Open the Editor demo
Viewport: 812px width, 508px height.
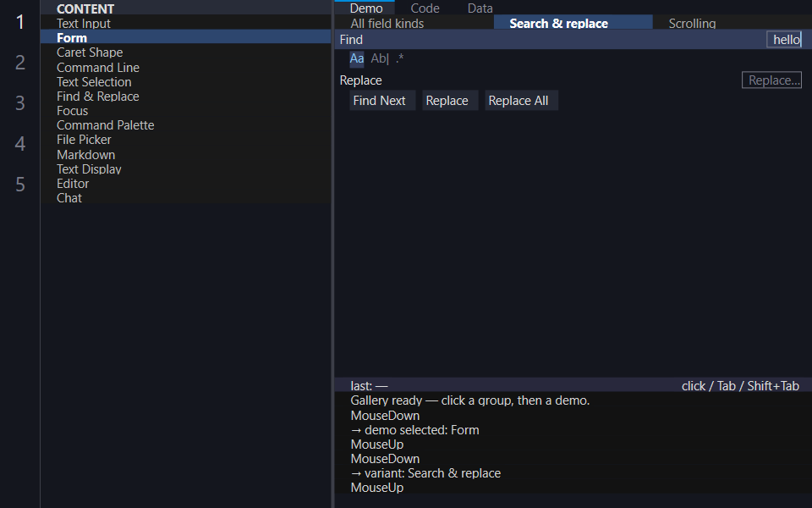pyautogui.click(x=185, y=184)
